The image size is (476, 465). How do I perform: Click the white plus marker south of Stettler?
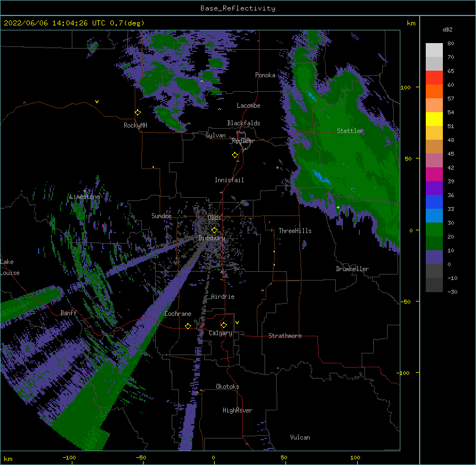pyautogui.click(x=338, y=207)
